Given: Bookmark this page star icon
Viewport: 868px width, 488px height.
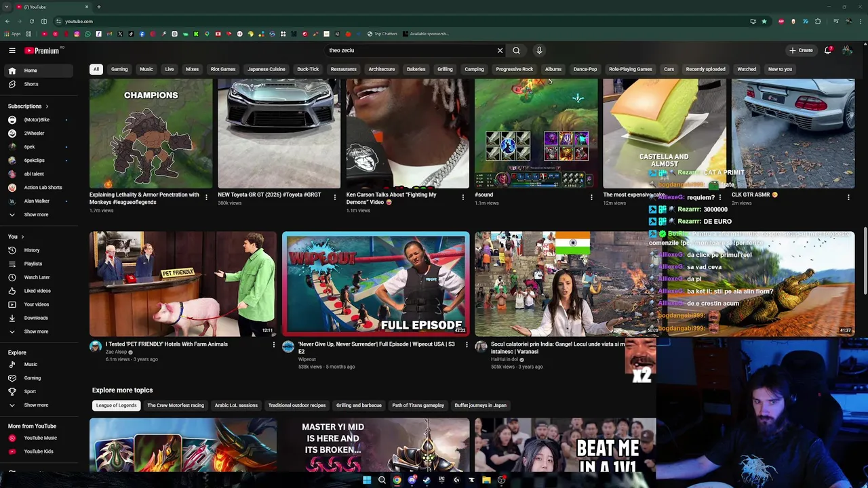Looking at the screenshot, I should (764, 21).
